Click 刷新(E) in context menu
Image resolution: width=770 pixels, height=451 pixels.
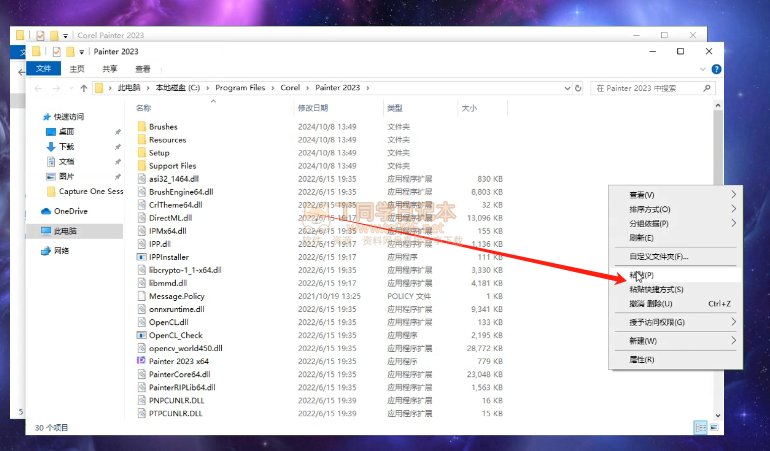tap(676, 237)
